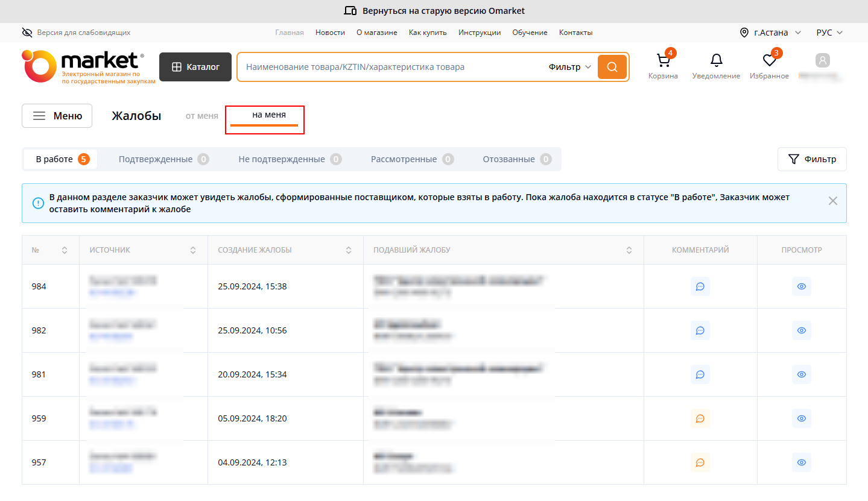Select the "Подтвержденные" status tab
This screenshot has height=501, width=868.
click(x=163, y=159)
